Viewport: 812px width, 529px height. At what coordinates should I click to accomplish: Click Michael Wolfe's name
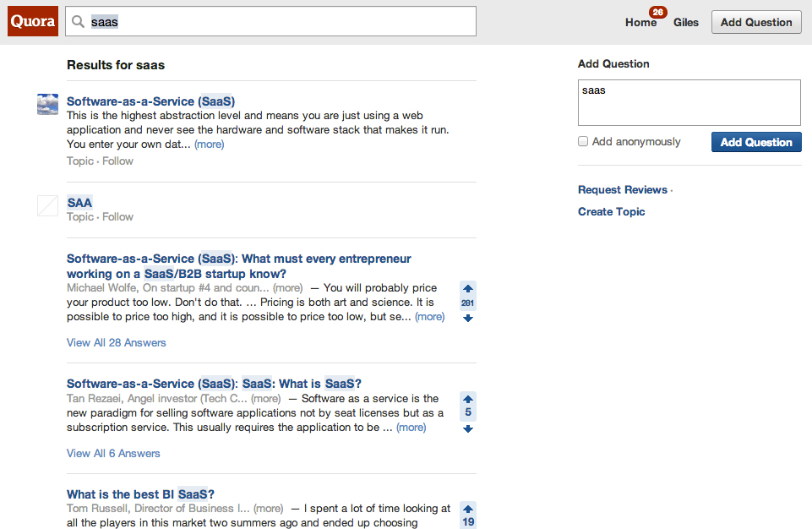pos(102,287)
